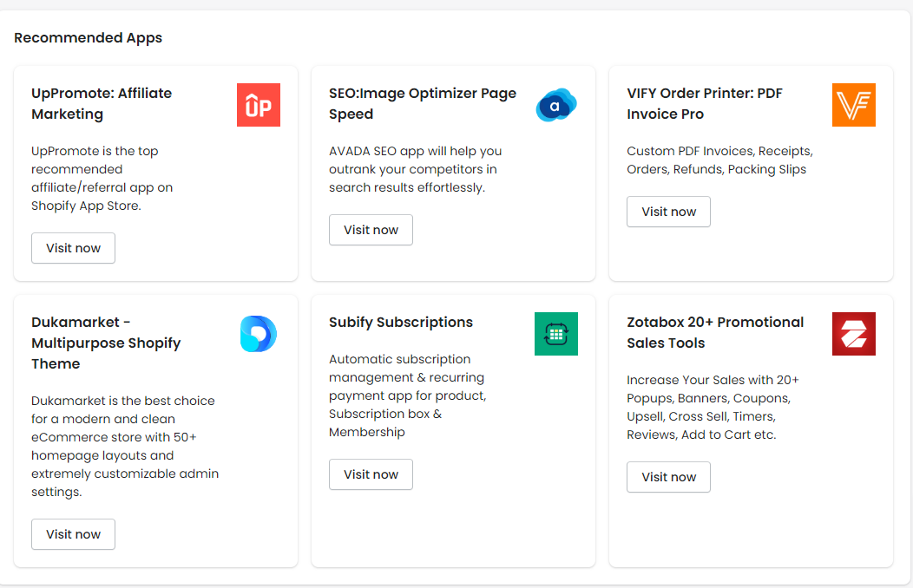Screen dimensions: 913x588
Task: Click the Zotabox red Z icon
Action: (854, 334)
